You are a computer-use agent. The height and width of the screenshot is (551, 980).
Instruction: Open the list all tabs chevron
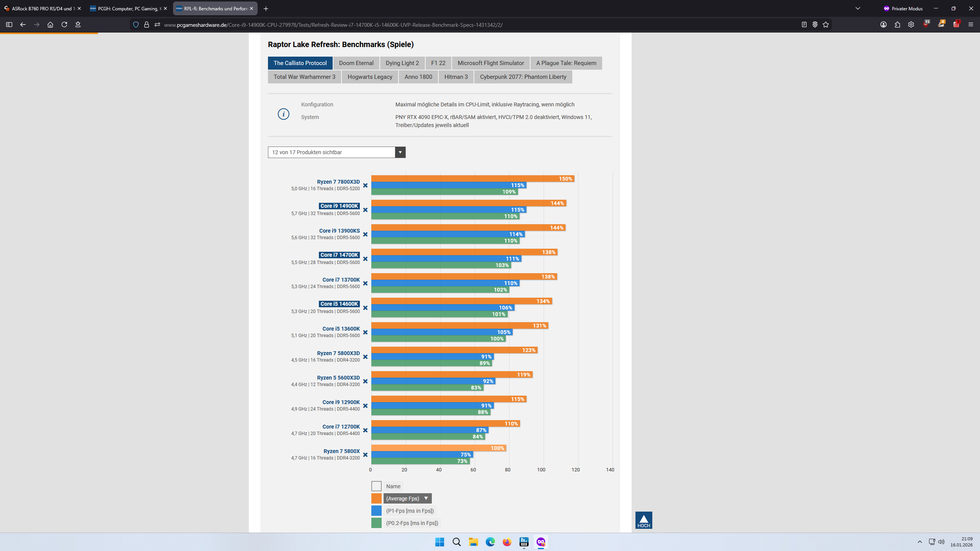click(x=858, y=8)
